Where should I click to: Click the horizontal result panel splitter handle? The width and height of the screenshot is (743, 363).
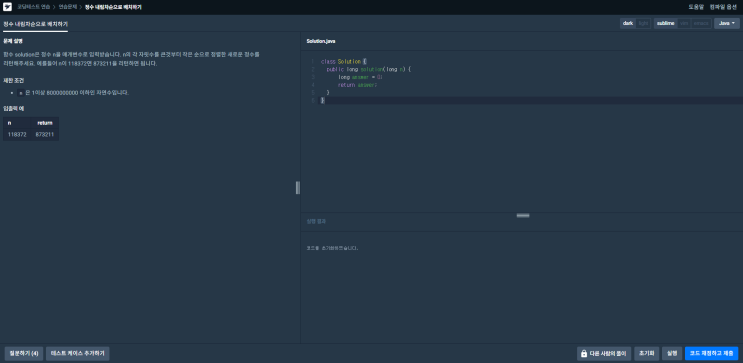523,216
